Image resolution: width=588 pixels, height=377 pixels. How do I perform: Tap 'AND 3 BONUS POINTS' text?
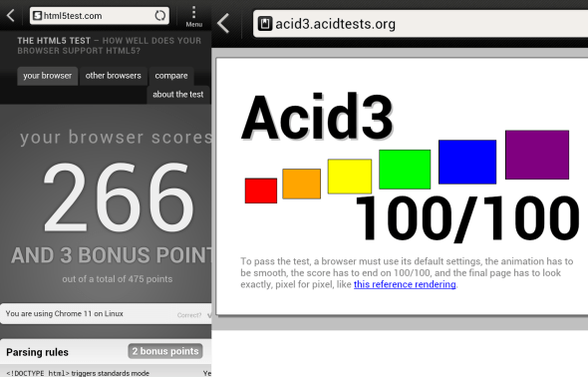pyautogui.click(x=112, y=255)
